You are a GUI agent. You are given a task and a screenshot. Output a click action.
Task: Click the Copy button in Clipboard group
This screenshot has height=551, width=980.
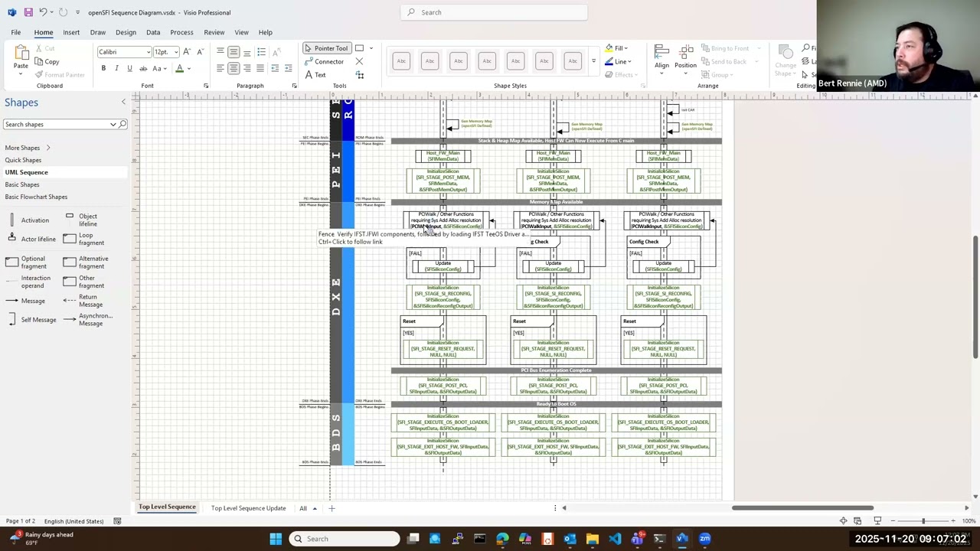(47, 61)
